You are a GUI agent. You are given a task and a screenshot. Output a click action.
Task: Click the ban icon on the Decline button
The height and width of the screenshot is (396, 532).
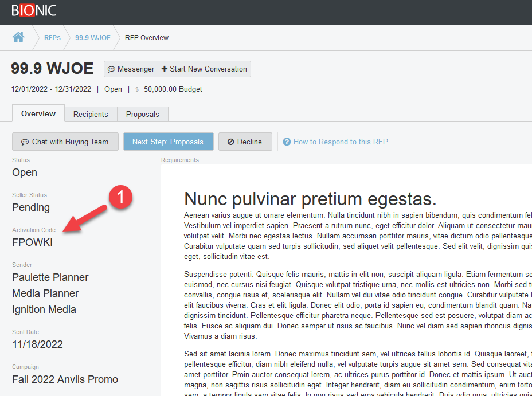[230, 142]
